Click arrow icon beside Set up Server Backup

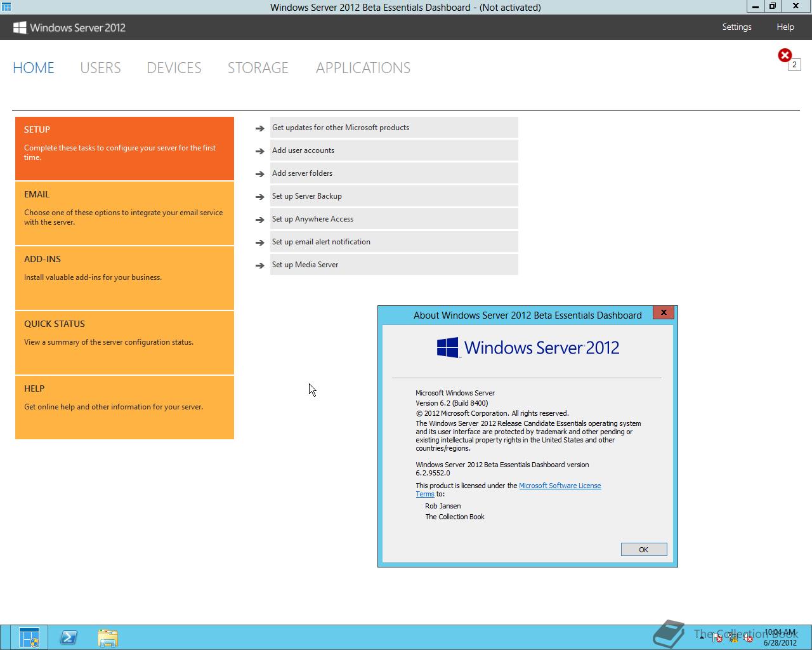(259, 197)
